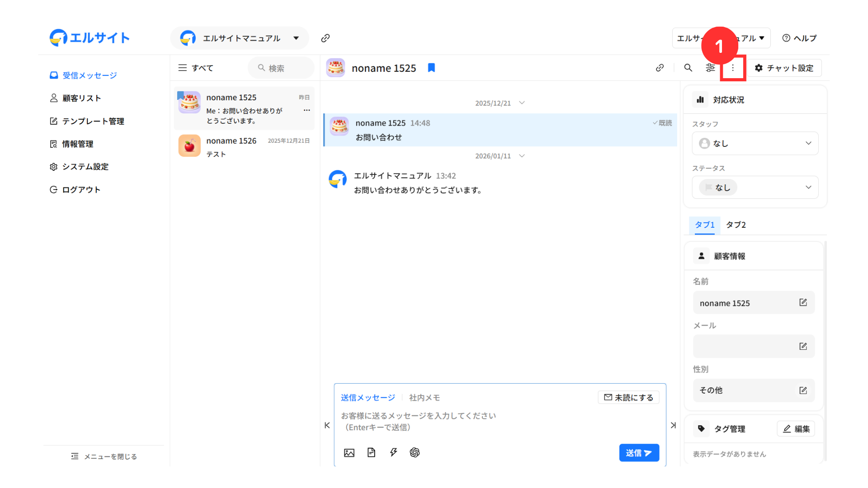Click the magnifier search icon in chat header
Image resolution: width=868 pixels, height=488 pixels.
(688, 68)
